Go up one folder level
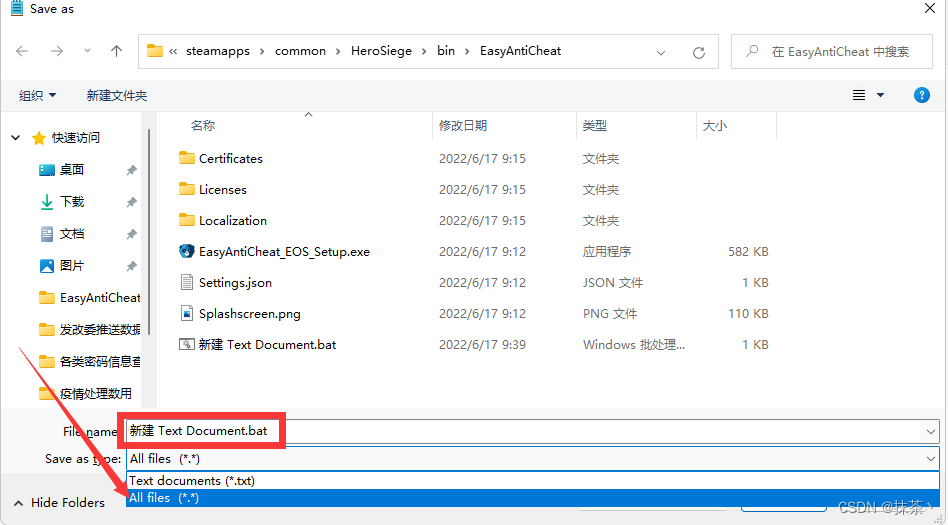The height and width of the screenshot is (525, 948). coord(117,51)
